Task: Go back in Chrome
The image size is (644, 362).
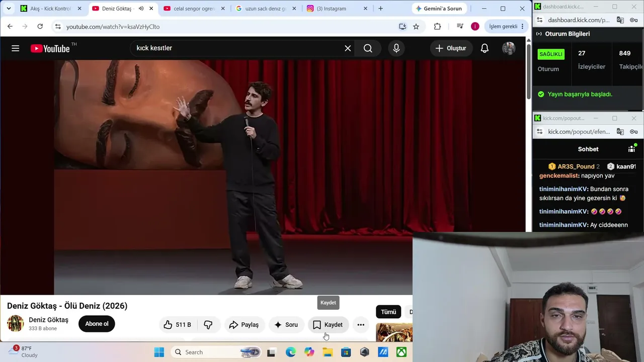Action: (x=10, y=26)
